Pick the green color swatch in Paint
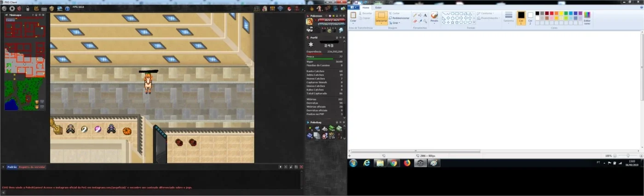The width and height of the screenshot is (644, 196). coord(566,13)
